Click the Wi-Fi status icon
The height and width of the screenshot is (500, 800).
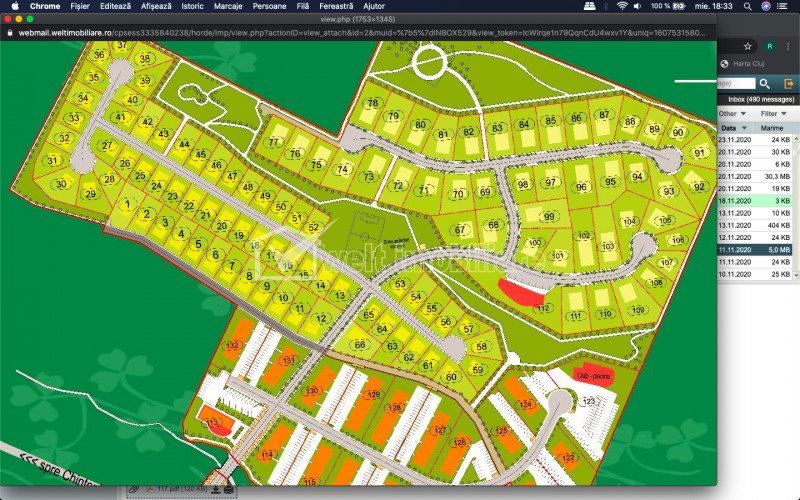[x=622, y=6]
